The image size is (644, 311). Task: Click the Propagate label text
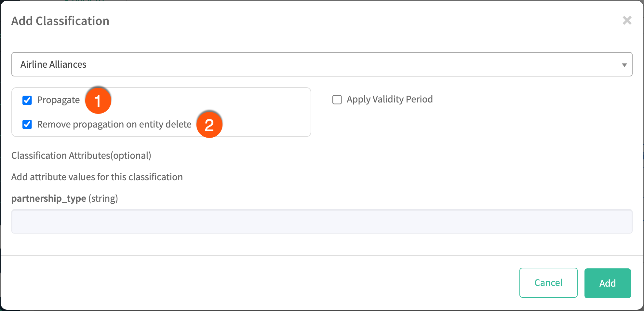coord(58,100)
